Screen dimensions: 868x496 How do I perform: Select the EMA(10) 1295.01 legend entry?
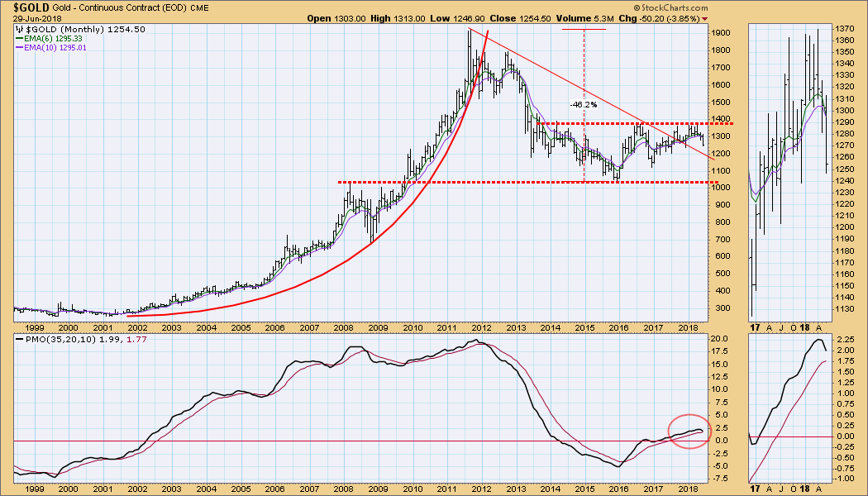click(56, 47)
